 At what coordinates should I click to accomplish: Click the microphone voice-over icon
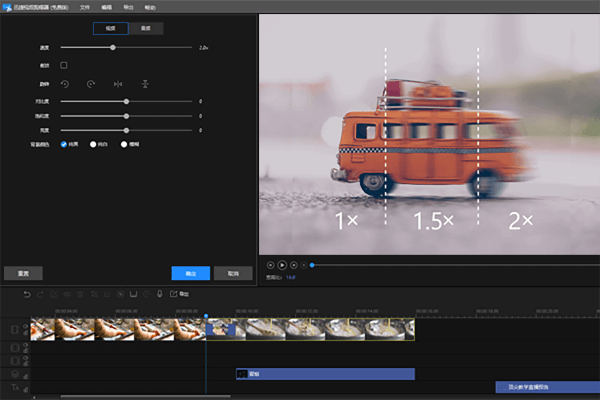coord(159,294)
